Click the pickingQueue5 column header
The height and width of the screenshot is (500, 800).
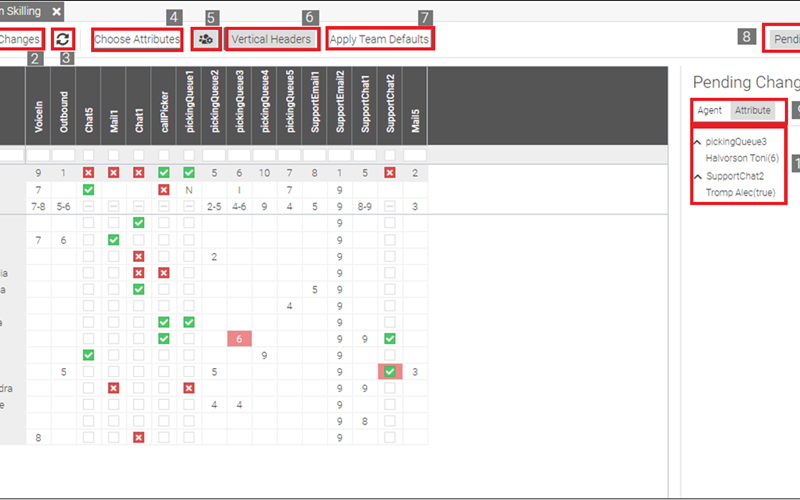point(289,106)
